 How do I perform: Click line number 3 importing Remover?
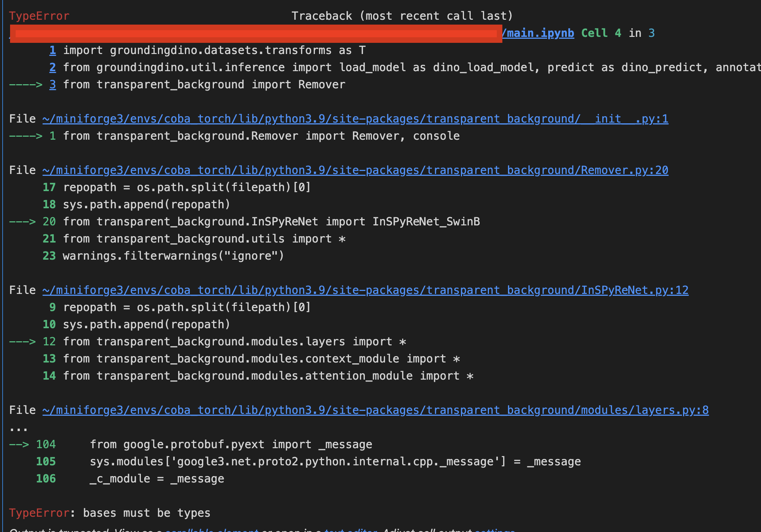[x=53, y=84]
